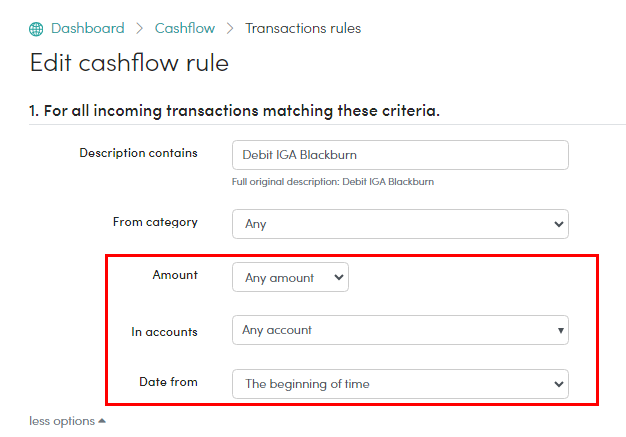Screen dimensions: 626x437
Task: Click the chevron arrow in From category field
Action: click(559, 224)
